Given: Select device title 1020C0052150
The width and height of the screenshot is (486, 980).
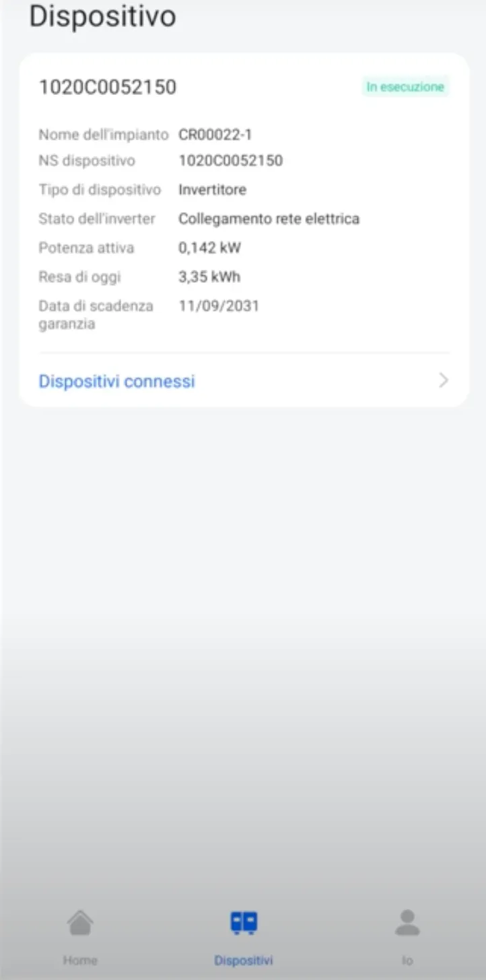Looking at the screenshot, I should (x=108, y=87).
